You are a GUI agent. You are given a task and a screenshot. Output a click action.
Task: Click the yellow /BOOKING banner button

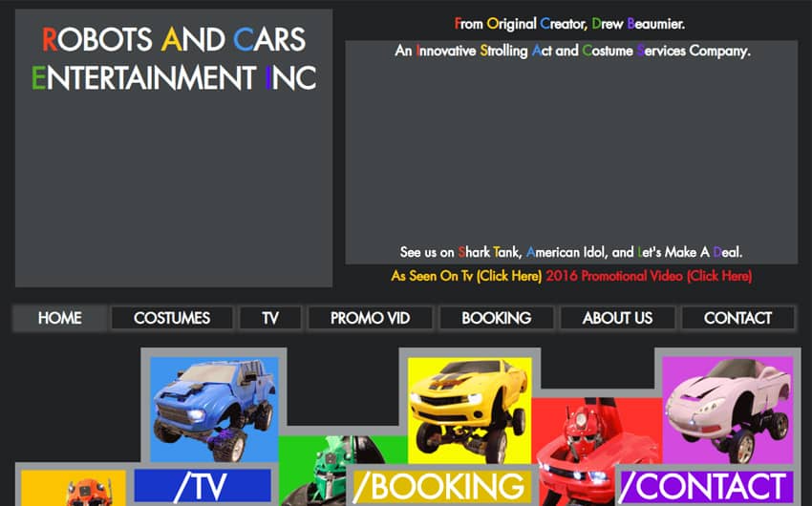(441, 487)
